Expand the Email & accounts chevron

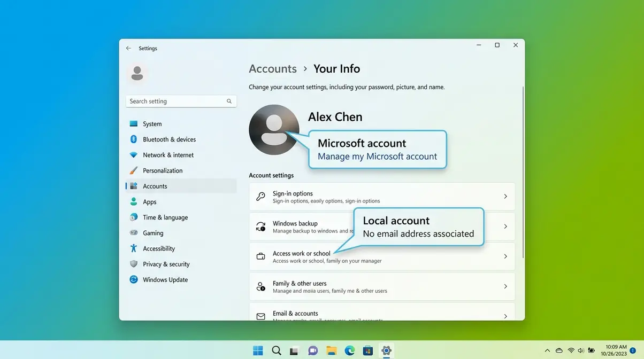click(505, 316)
